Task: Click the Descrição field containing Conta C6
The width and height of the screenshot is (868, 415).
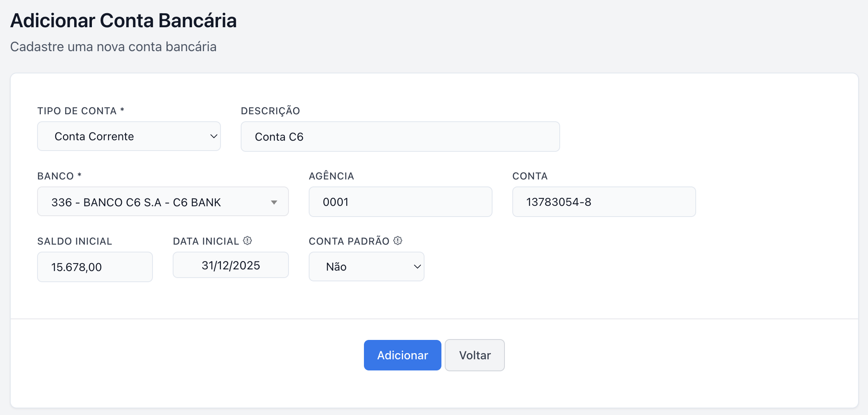Action: 400,137
